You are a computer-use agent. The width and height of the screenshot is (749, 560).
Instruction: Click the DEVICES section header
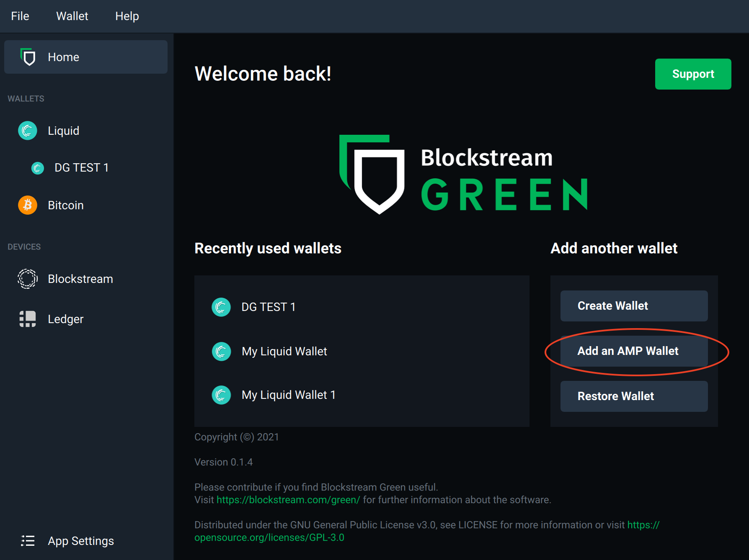tap(24, 247)
